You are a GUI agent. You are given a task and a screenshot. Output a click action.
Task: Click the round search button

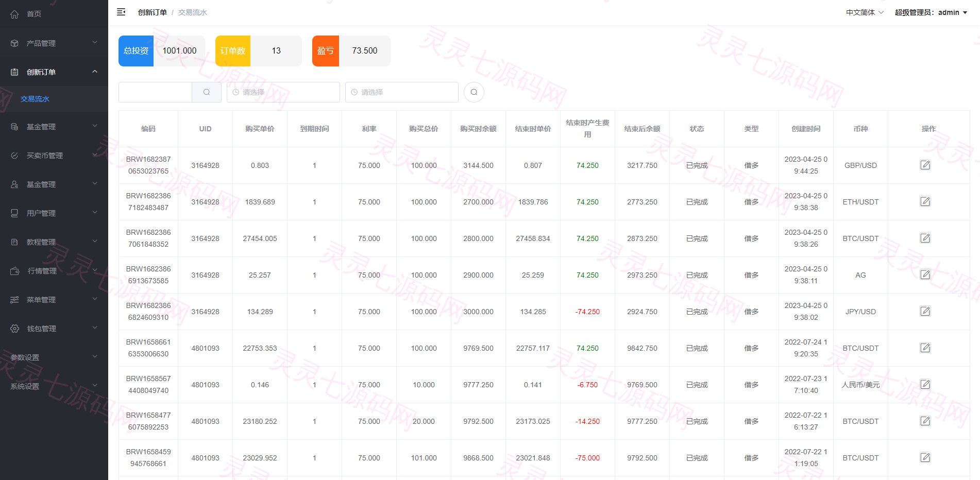pos(474,92)
